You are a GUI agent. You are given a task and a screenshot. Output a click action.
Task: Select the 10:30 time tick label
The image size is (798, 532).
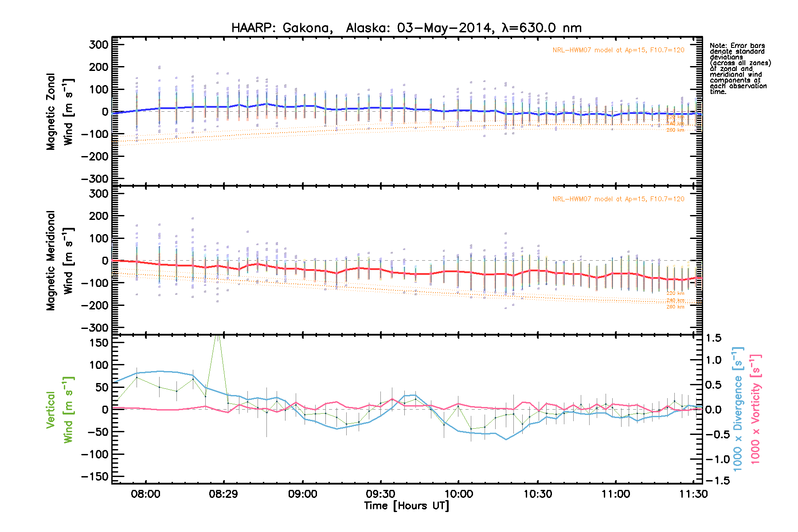[537, 494]
